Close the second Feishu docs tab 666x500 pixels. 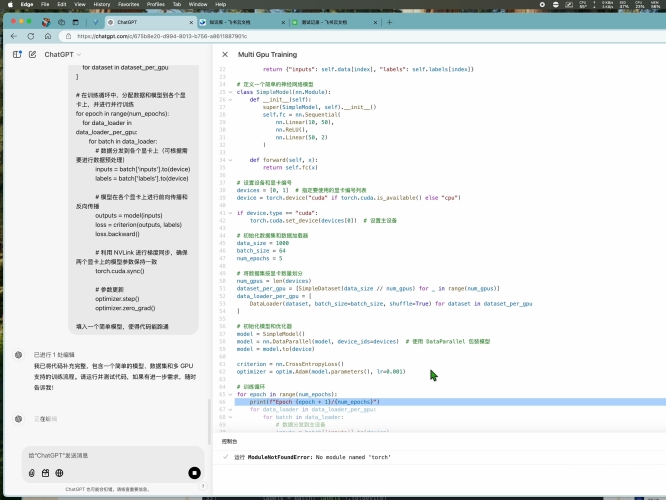click(283, 22)
